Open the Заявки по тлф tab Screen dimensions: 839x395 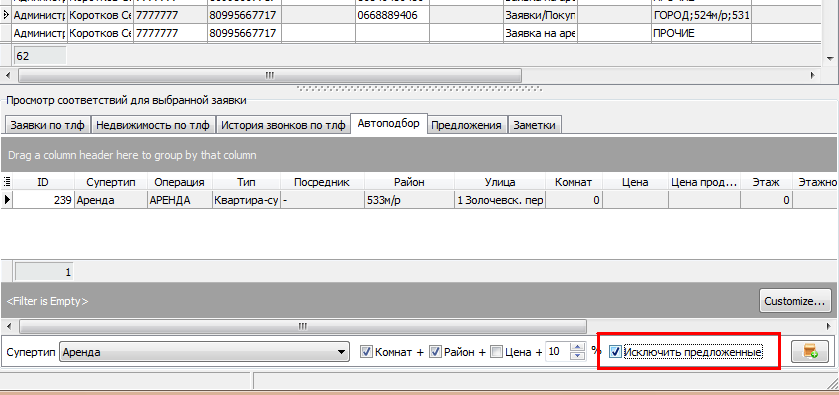tap(48, 125)
